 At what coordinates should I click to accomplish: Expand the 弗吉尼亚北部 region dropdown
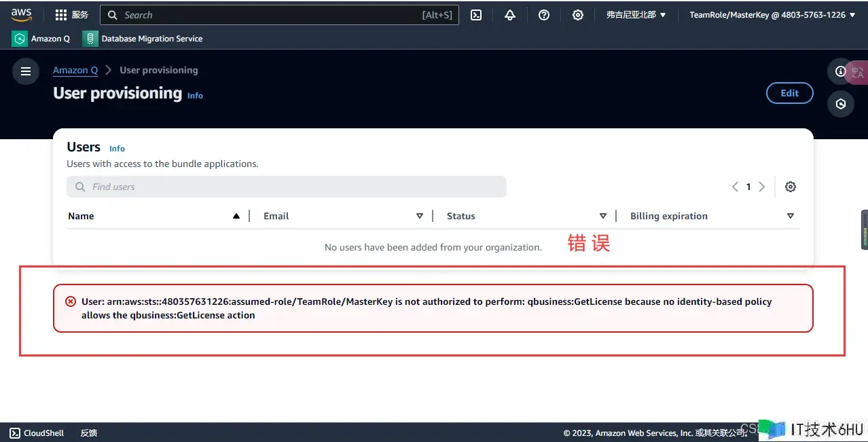pyautogui.click(x=636, y=15)
